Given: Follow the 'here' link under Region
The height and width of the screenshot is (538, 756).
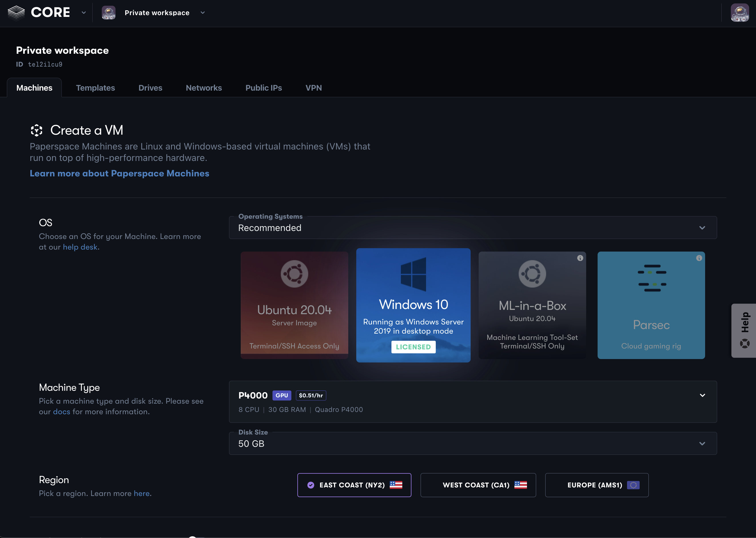Looking at the screenshot, I should [142, 494].
